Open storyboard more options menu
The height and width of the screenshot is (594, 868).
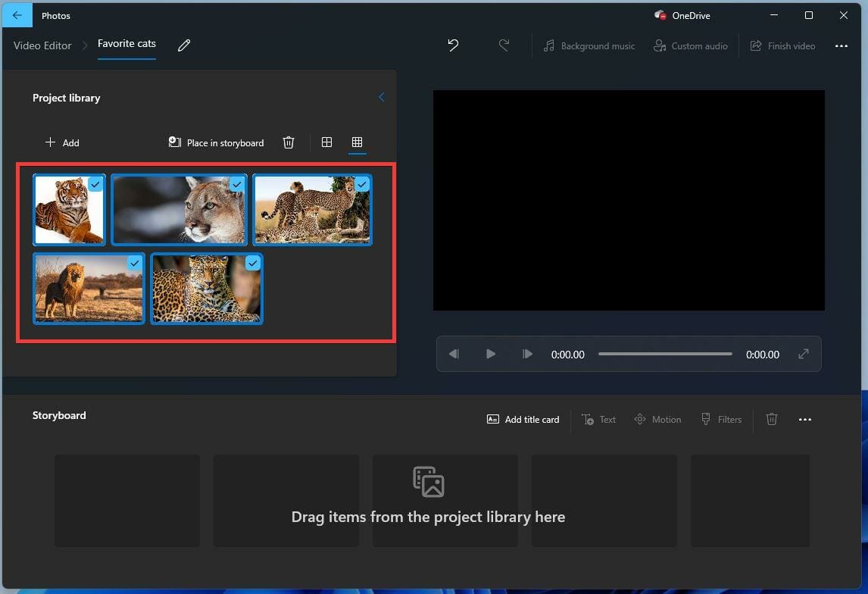[x=805, y=419]
